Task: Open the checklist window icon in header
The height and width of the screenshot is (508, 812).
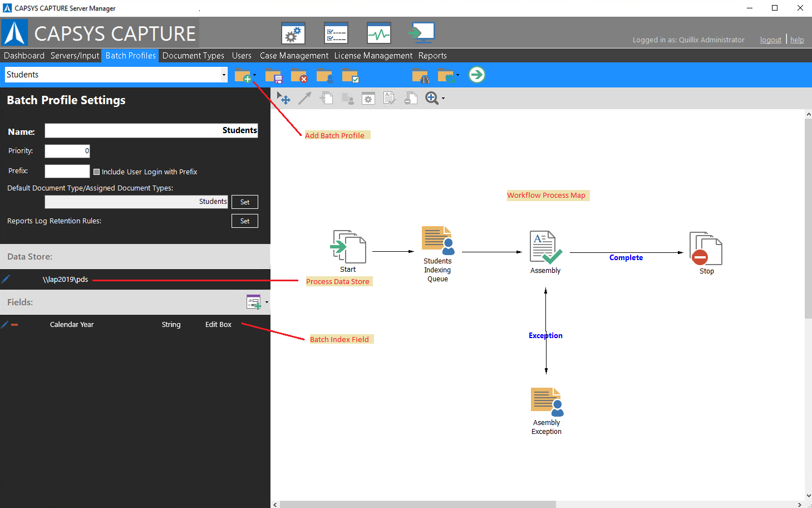Action: coord(336,33)
